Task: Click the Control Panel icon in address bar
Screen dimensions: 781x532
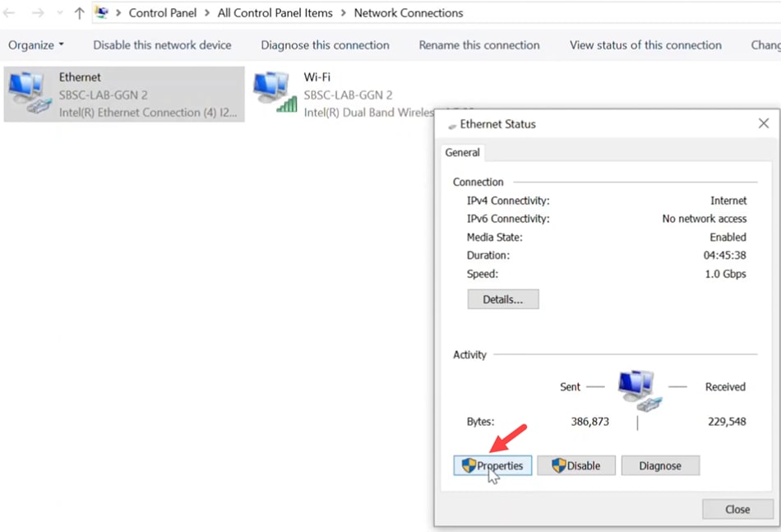Action: pyautogui.click(x=102, y=12)
